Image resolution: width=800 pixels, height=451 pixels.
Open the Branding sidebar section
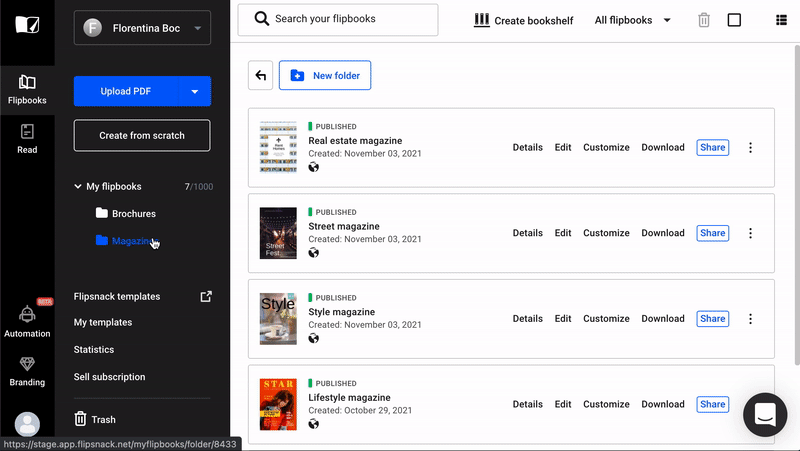[27, 372]
